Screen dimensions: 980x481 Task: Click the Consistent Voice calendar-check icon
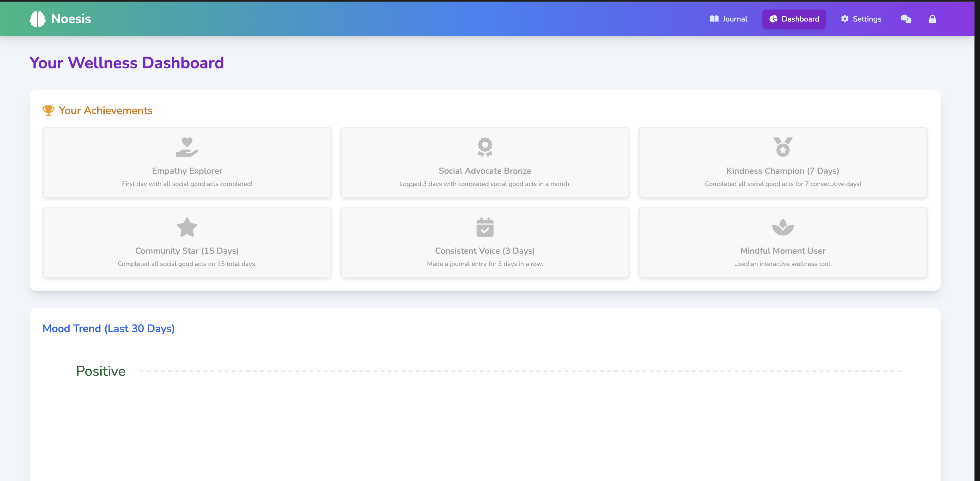485,227
